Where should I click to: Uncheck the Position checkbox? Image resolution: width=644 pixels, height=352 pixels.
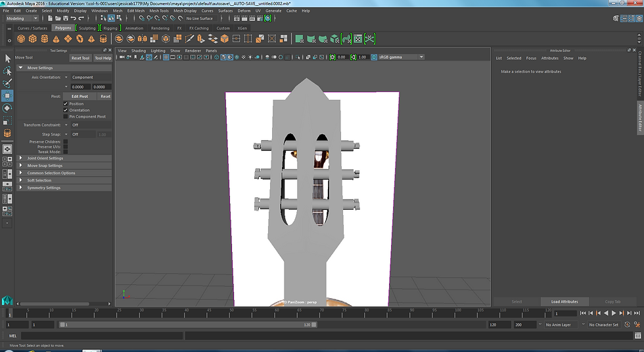click(x=65, y=104)
